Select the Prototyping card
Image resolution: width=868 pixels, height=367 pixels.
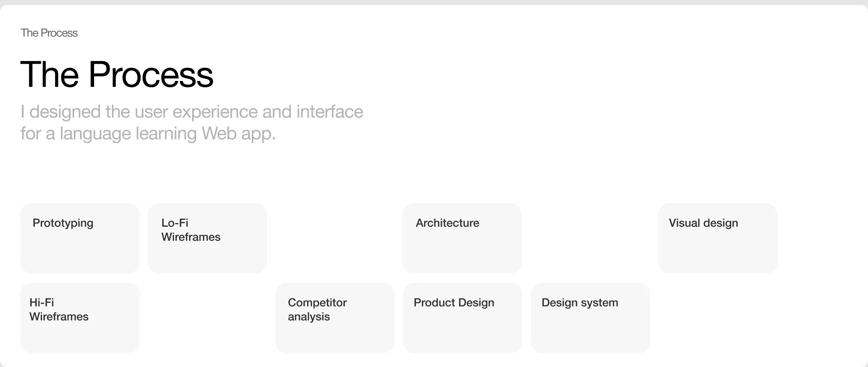click(80, 238)
